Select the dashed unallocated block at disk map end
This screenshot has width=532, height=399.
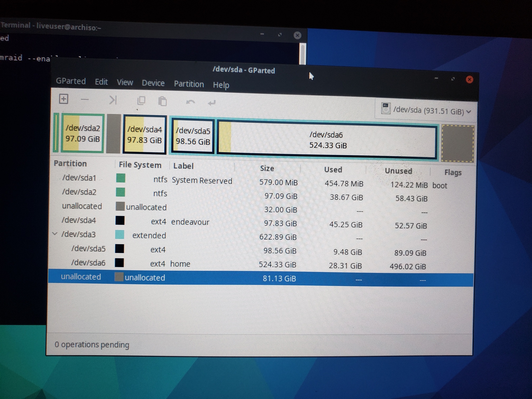click(458, 143)
